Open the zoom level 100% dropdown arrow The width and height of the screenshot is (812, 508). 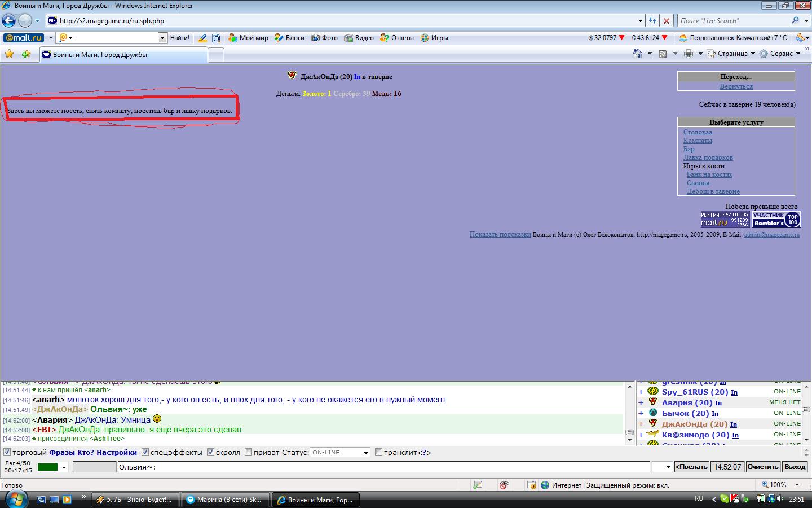pos(797,485)
